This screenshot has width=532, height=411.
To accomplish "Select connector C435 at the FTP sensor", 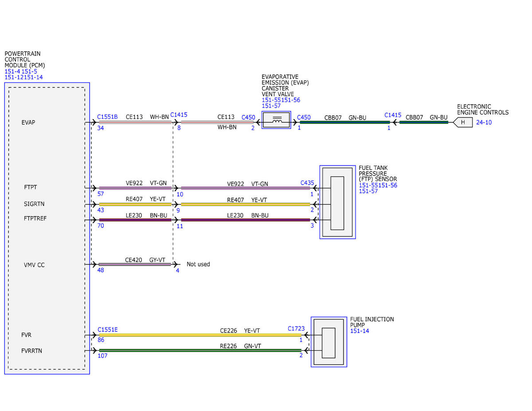I will tap(307, 183).
